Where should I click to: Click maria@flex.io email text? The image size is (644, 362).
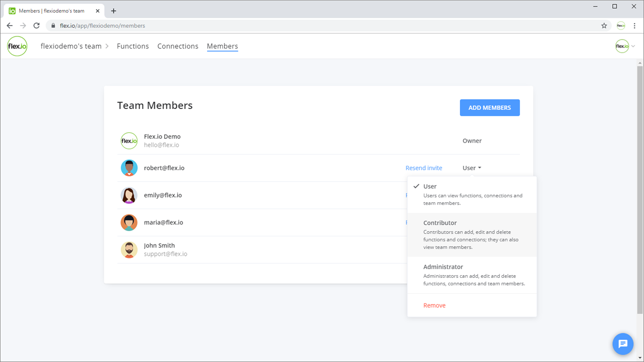pyautogui.click(x=163, y=223)
